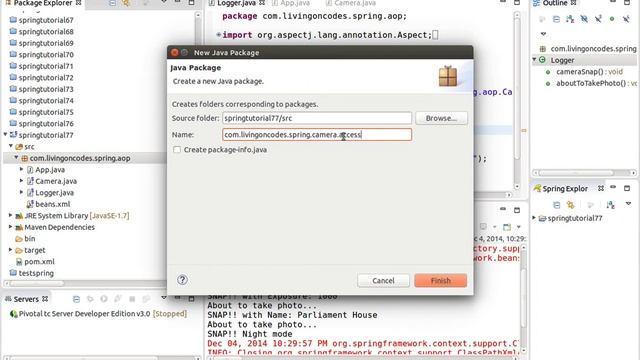Click Open Console icon in Console toolbar

(507, 227)
